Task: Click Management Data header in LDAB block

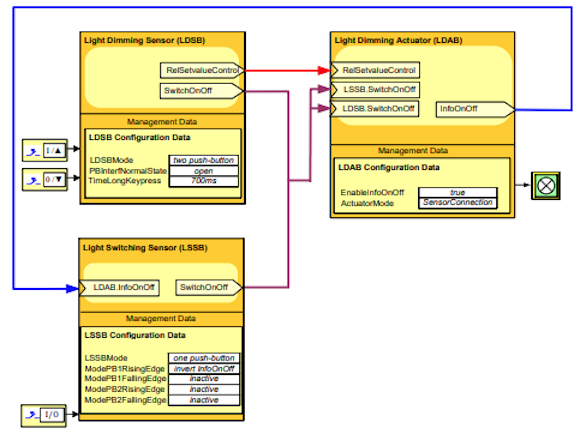Action: point(413,151)
